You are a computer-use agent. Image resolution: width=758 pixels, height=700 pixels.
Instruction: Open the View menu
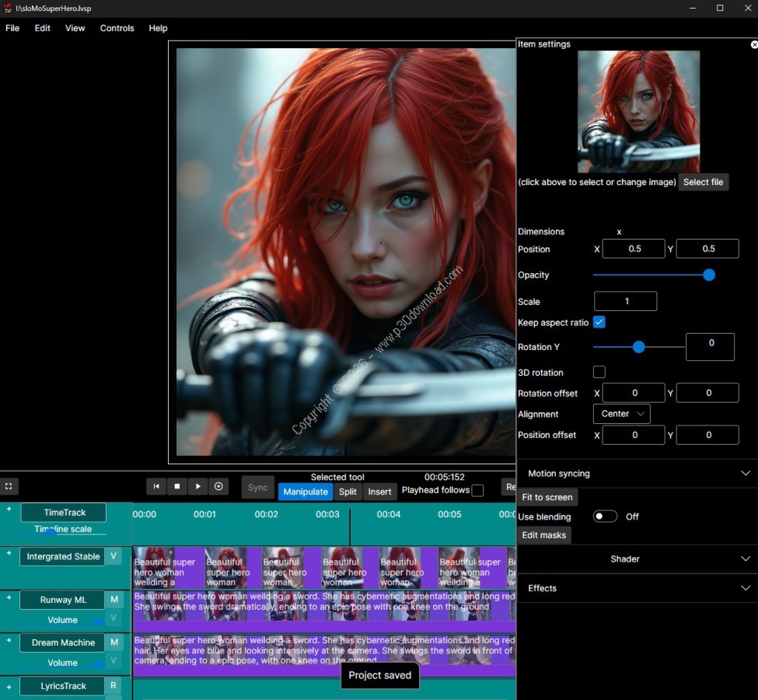(x=75, y=28)
